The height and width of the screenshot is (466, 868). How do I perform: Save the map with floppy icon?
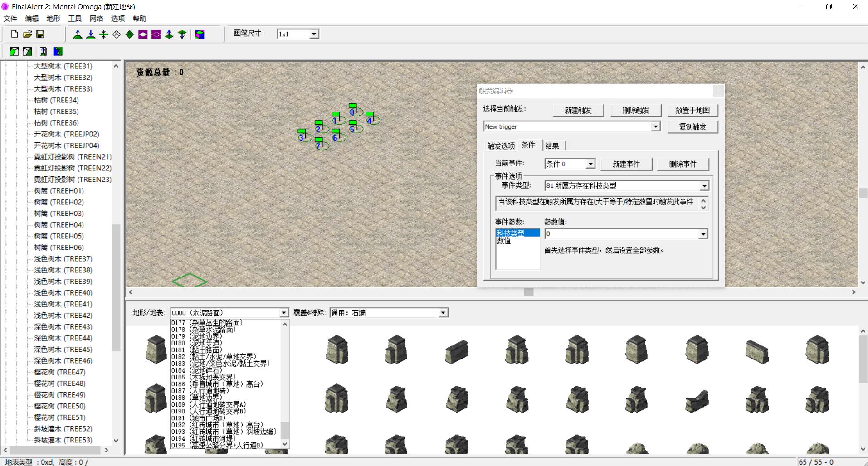(x=40, y=34)
